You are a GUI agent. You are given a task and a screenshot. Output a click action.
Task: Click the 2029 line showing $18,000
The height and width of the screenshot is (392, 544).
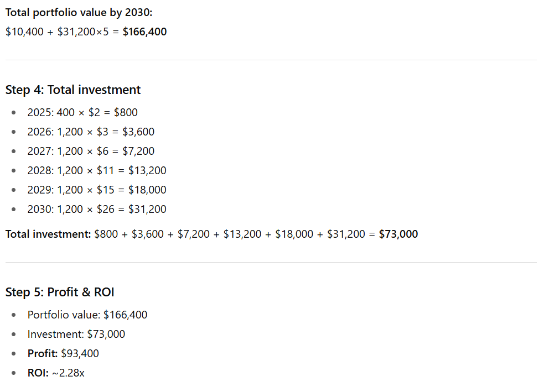[97, 190]
